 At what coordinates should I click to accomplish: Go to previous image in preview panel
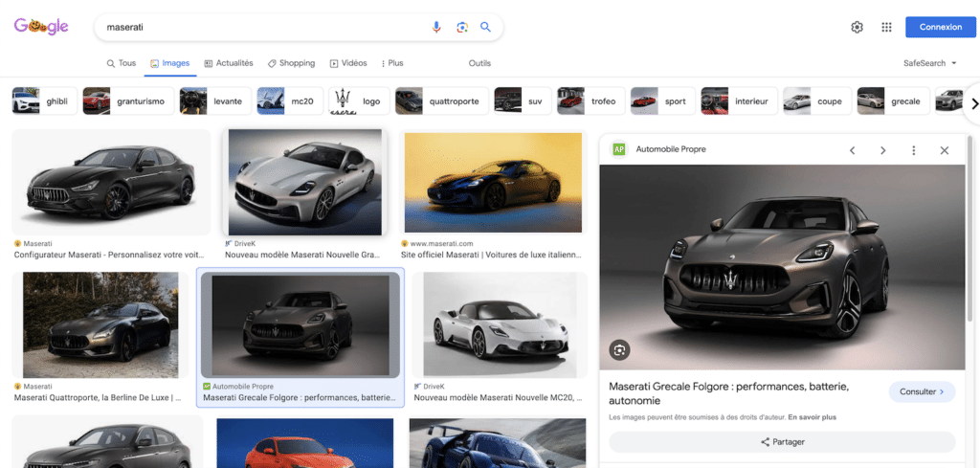click(x=852, y=150)
